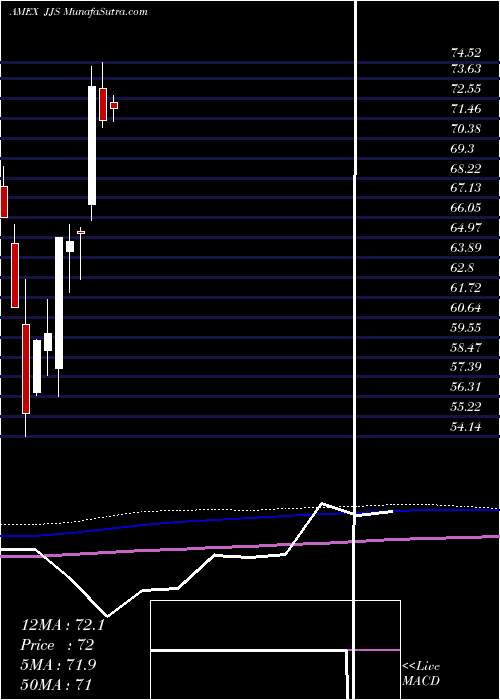Click the 61.72 price axis label
The image size is (500, 700).
(x=466, y=288)
